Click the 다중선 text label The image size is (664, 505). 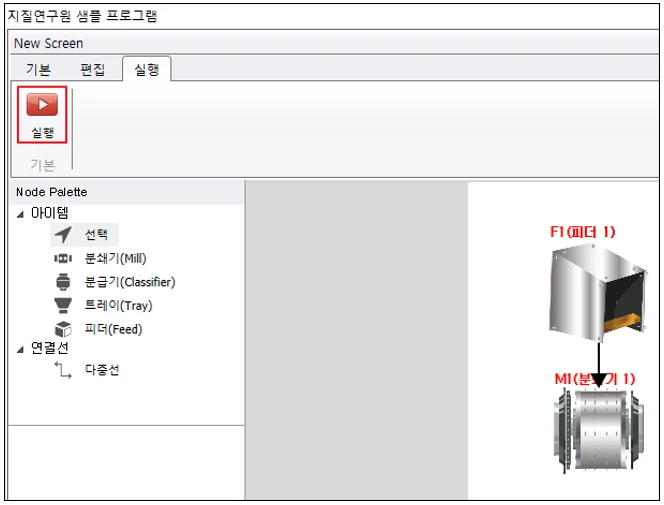[x=102, y=370]
